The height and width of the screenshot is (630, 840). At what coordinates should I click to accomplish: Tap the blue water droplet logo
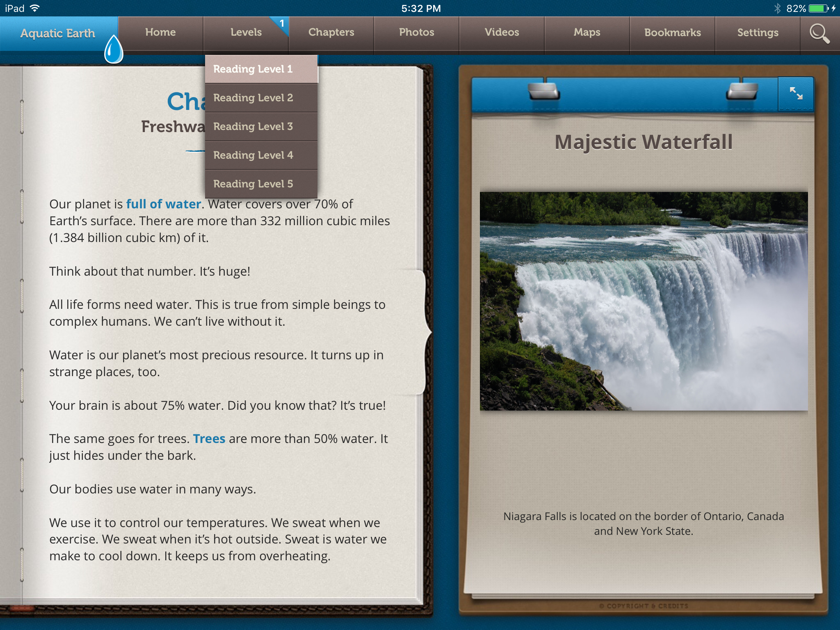pos(114,50)
